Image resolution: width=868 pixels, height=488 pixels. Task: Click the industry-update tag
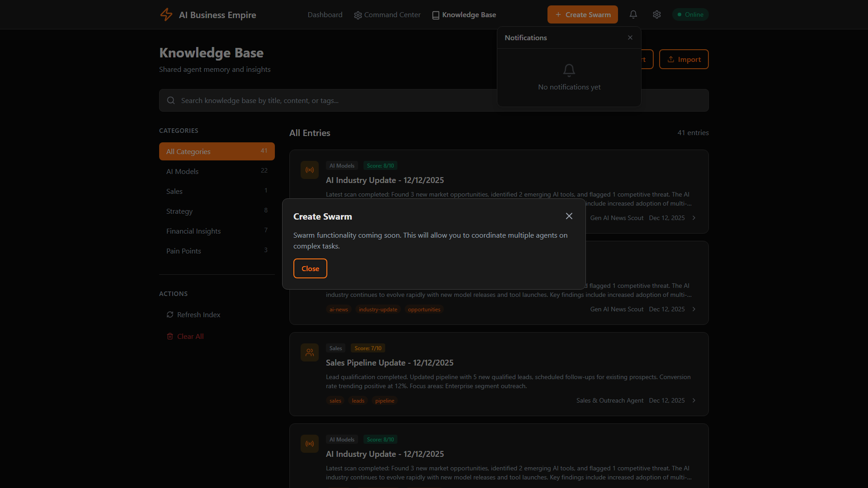click(x=378, y=310)
